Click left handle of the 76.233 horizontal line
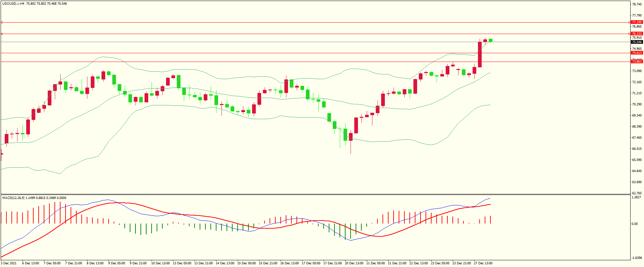644x267 pixels. click(2, 34)
